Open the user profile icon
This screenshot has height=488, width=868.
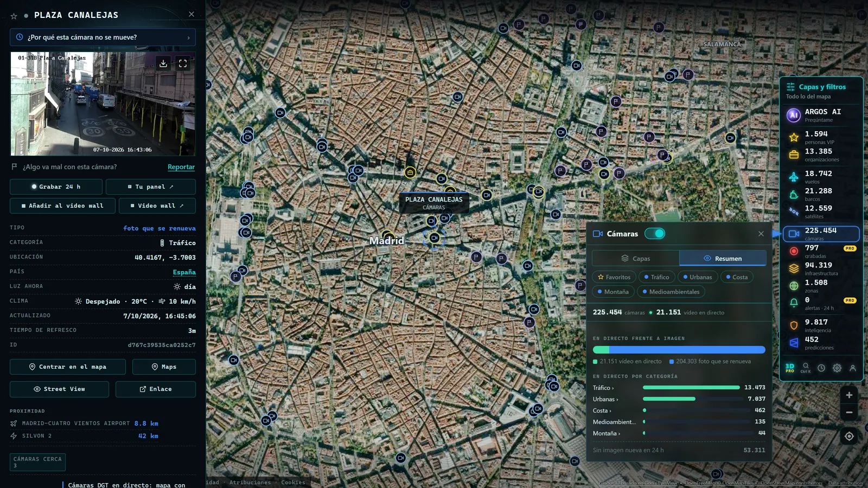[853, 368]
